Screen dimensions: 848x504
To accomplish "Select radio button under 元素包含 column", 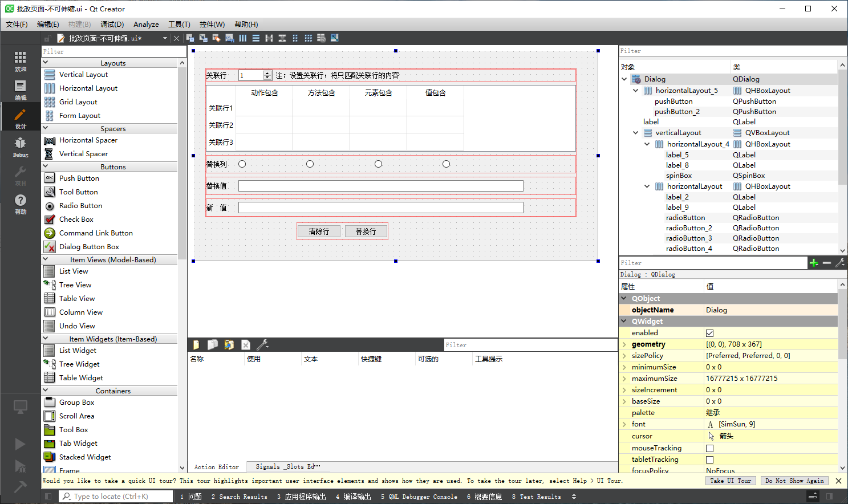I will coord(379,164).
